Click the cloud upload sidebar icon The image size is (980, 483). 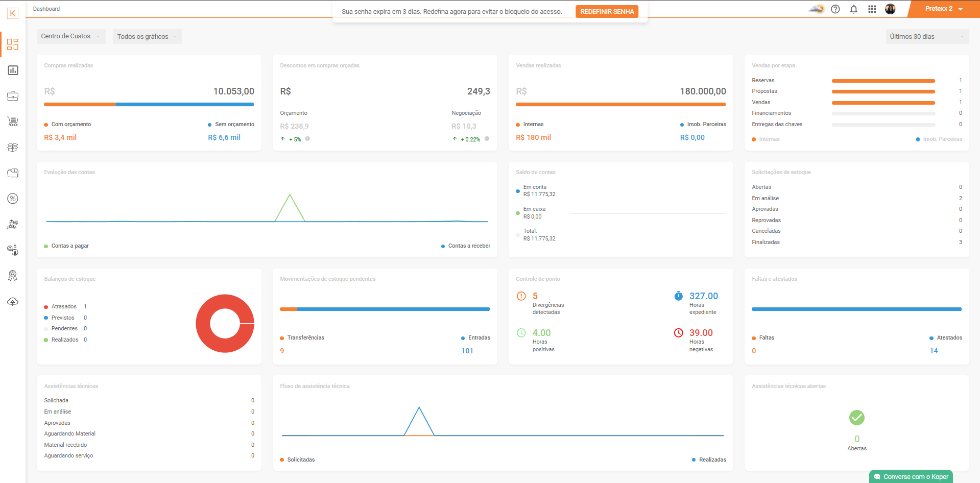(x=13, y=301)
